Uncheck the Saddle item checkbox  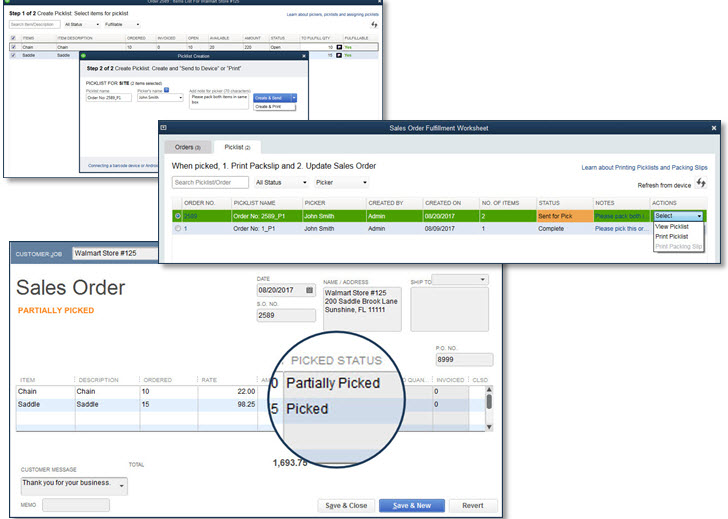point(13,55)
